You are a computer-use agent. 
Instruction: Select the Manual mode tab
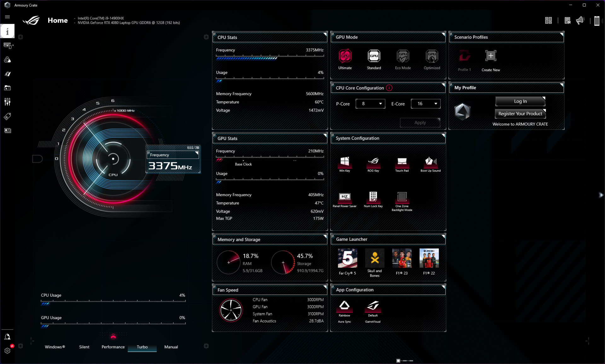[x=171, y=347]
